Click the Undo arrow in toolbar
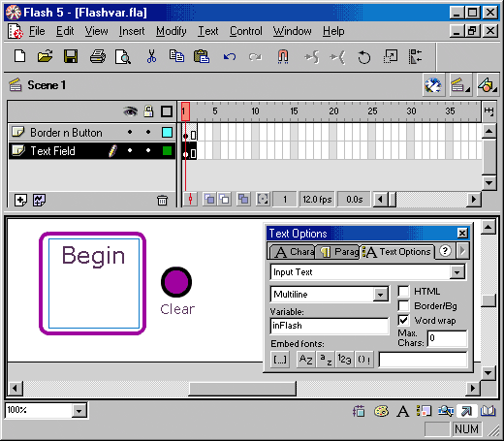The width and height of the screenshot is (504, 441). (230, 57)
